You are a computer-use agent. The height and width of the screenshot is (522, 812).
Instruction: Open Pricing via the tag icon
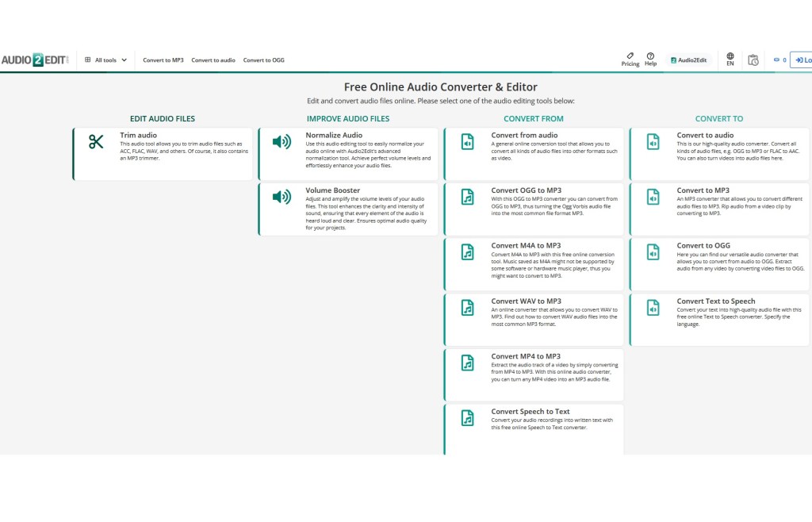630,56
